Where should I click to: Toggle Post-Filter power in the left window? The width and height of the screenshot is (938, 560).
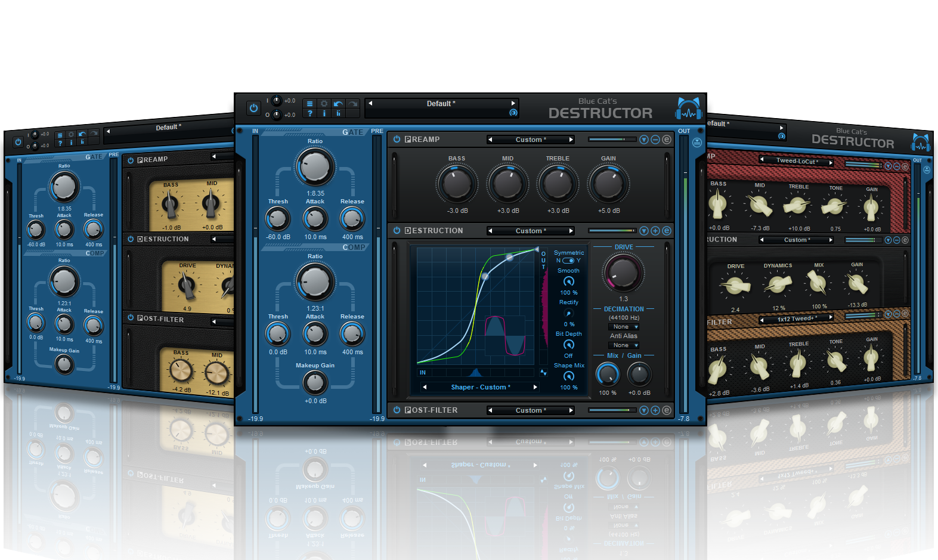[131, 318]
